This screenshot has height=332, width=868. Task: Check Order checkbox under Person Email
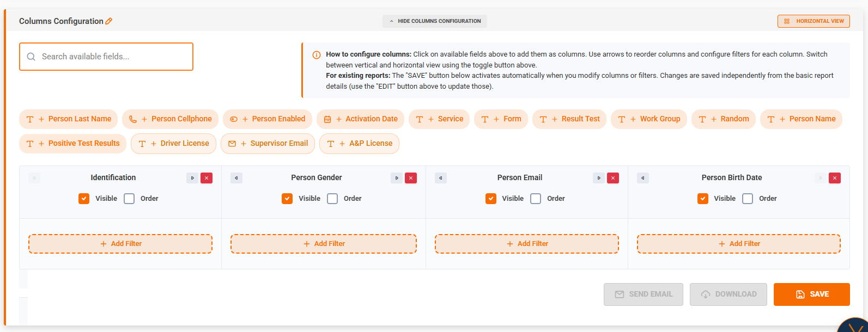click(536, 199)
